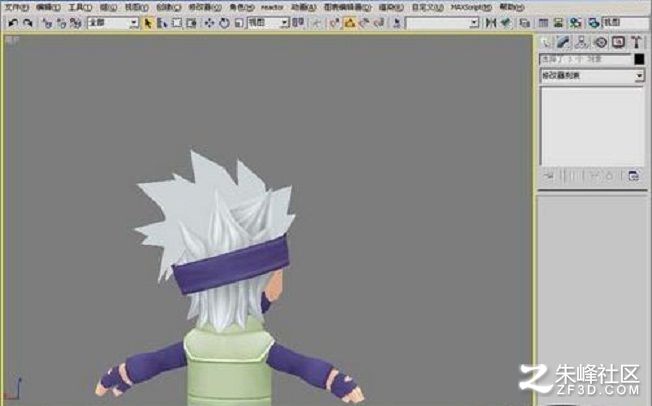Open the 渲染 (Rendering) menu
The width and height of the screenshot is (652, 406).
pyautogui.click(x=391, y=7)
